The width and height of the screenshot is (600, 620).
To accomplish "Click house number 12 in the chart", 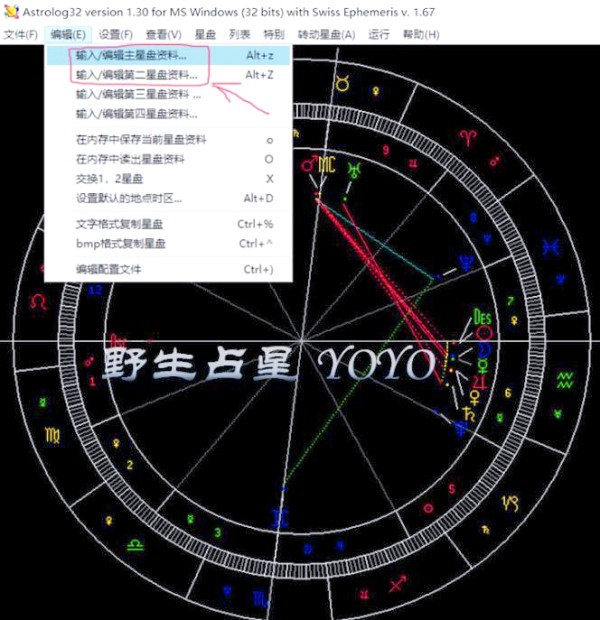I will 95,290.
